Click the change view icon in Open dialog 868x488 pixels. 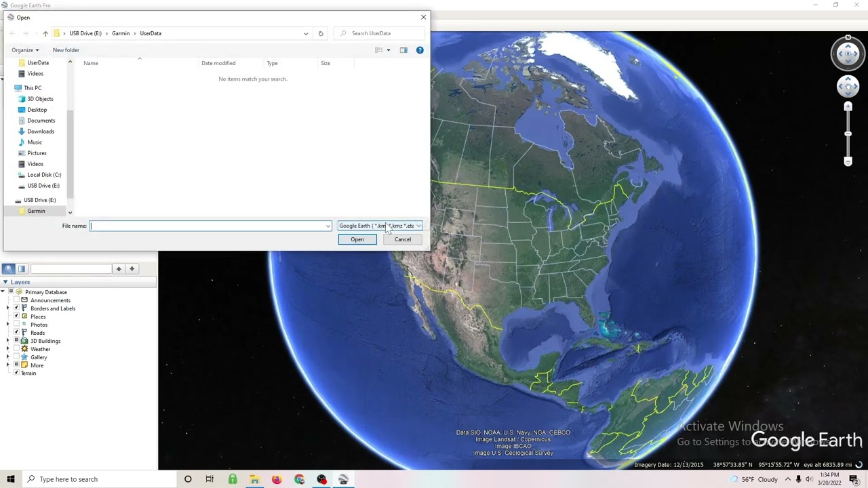pos(379,50)
